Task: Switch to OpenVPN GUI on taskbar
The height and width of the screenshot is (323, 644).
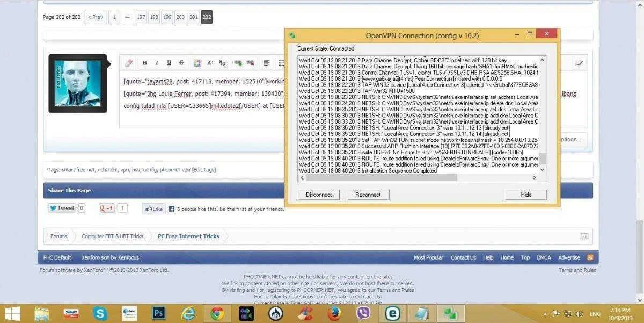Action: [x=450, y=313]
